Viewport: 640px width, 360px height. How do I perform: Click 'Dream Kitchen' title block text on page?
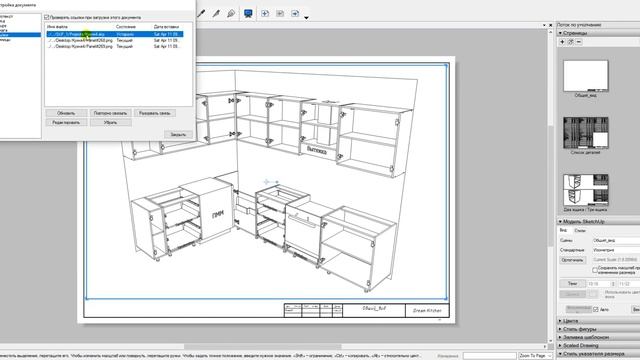(x=427, y=311)
